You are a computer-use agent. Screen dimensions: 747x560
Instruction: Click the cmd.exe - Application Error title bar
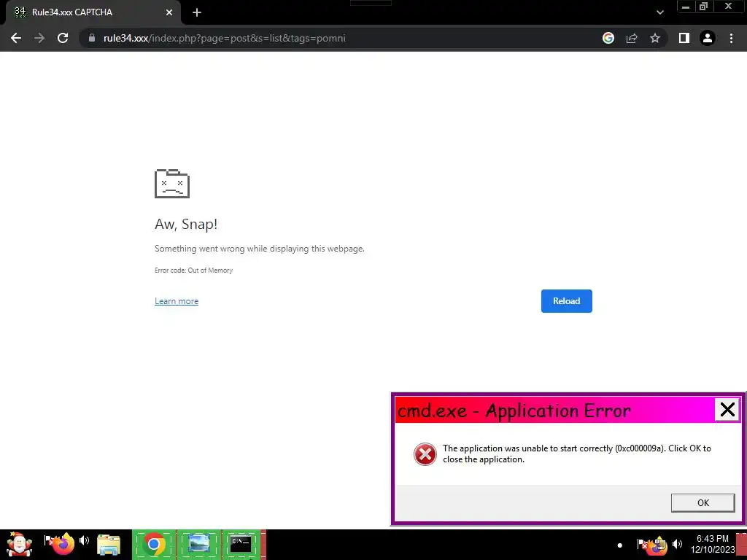[554, 410]
